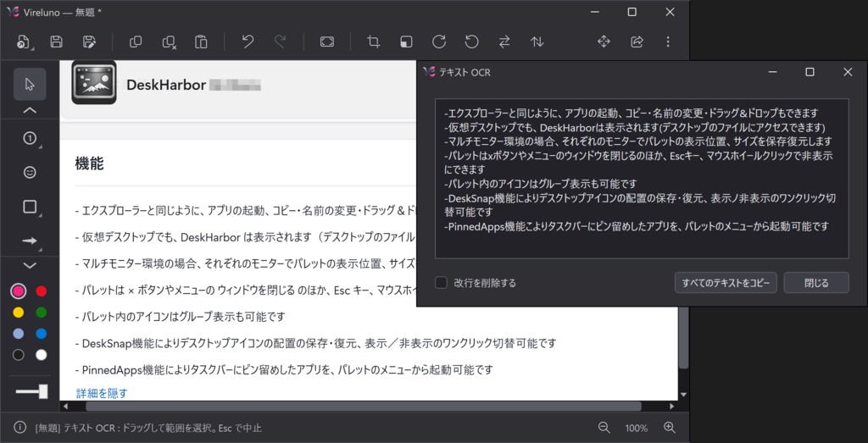Click the scroll down arrow on canvas

(x=684, y=395)
